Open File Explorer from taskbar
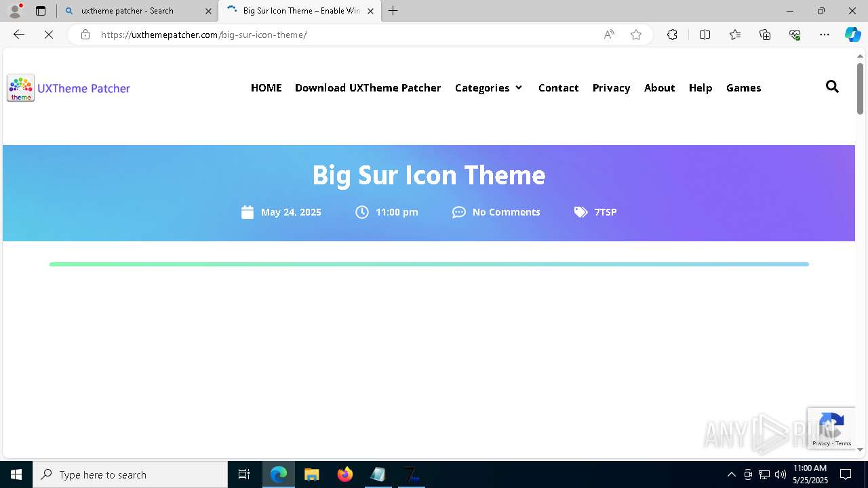The width and height of the screenshot is (868, 488). click(x=312, y=474)
